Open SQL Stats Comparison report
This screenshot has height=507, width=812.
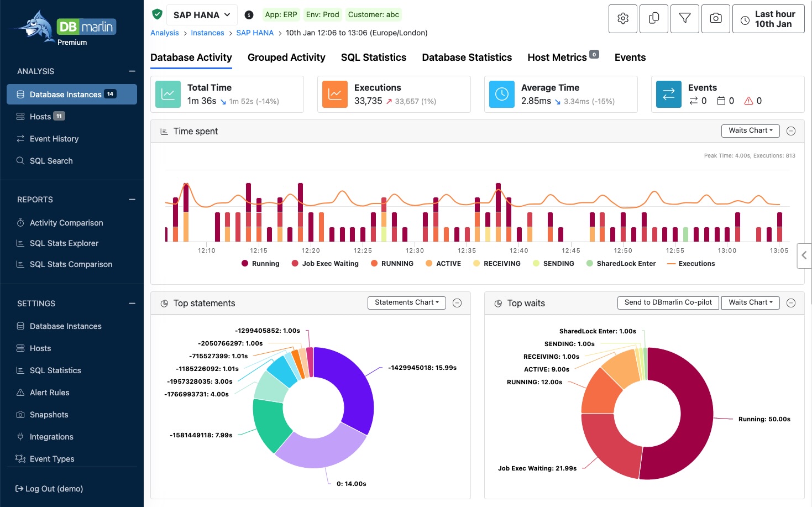pyautogui.click(x=72, y=264)
